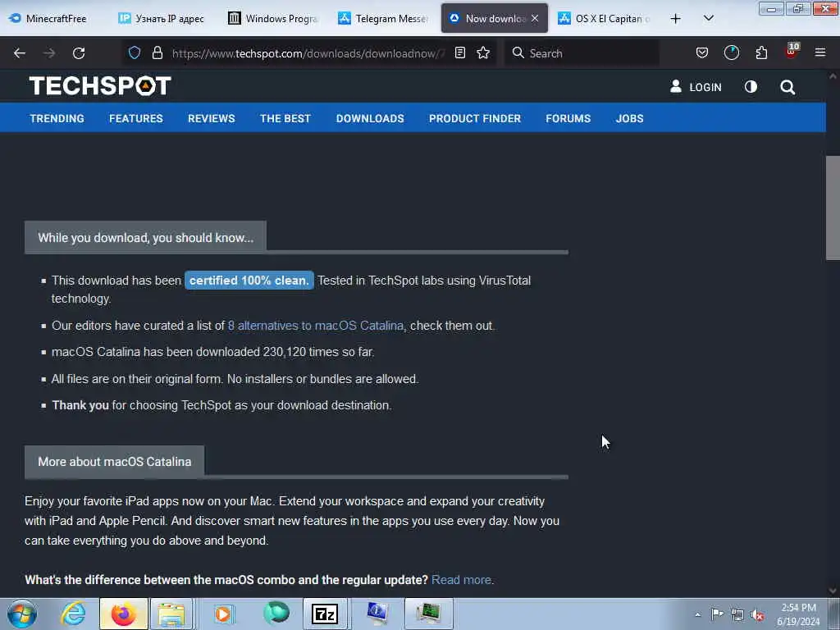Switch to Telegram Messenger tab
The image size is (840, 630).
384,18
